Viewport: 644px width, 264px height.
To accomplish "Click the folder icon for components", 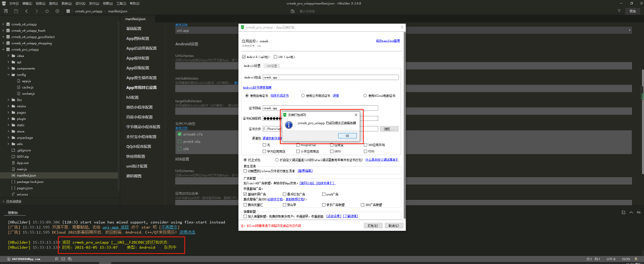I will click(14, 68).
